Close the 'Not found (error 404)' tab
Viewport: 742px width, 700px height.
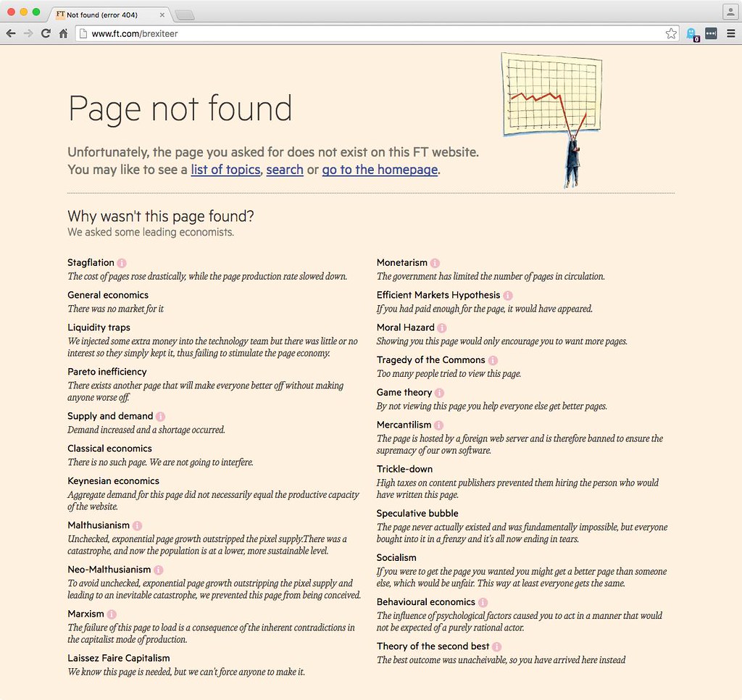(x=162, y=15)
